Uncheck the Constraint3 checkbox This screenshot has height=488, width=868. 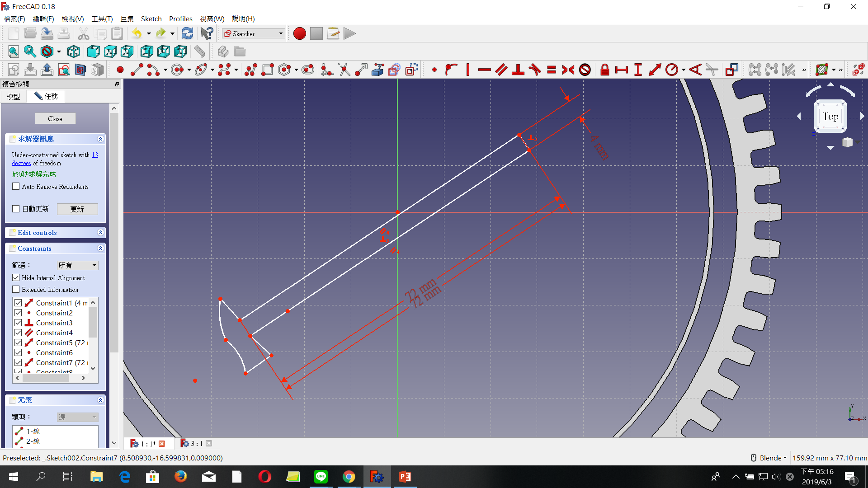[x=18, y=323]
